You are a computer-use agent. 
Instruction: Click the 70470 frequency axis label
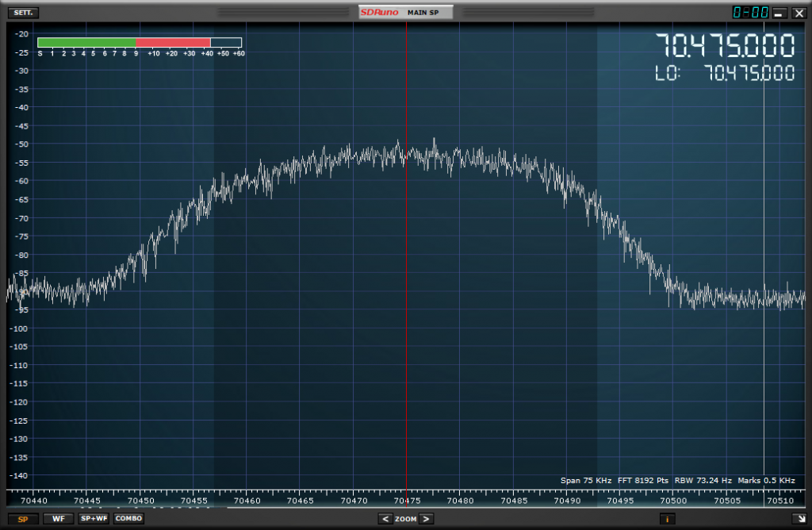coord(354,501)
